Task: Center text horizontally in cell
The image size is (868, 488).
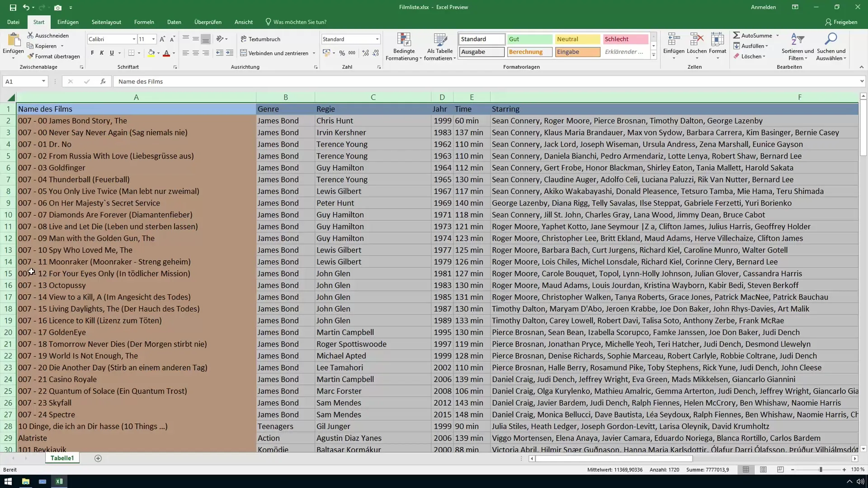Action: (x=196, y=53)
